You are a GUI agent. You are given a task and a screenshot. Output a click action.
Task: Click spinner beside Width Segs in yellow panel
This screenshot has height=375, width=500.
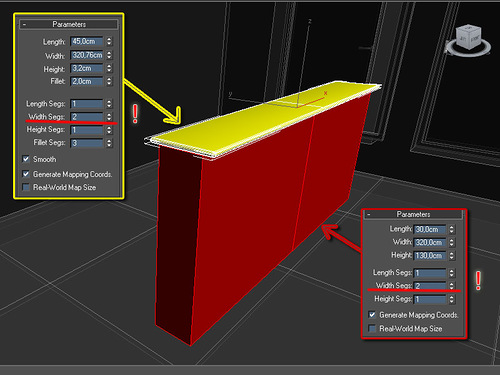109,117
